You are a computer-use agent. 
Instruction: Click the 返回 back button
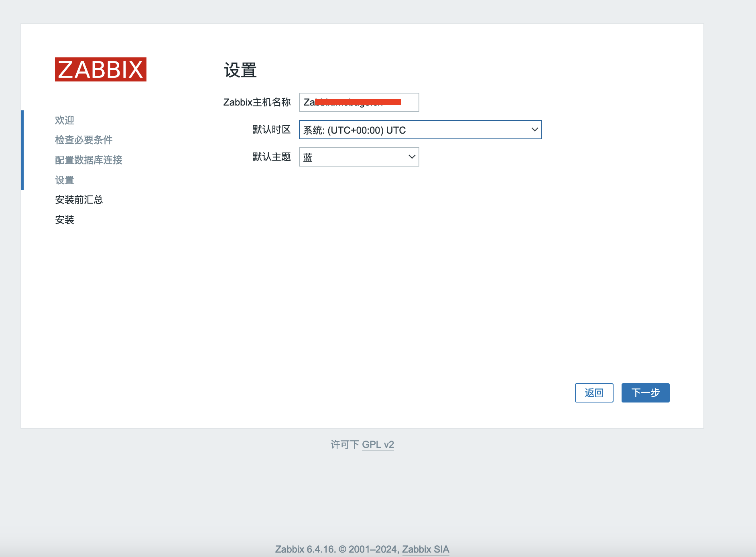(x=594, y=392)
